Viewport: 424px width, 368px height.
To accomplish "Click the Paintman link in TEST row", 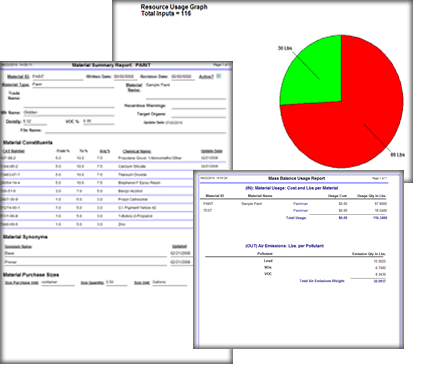I will click(x=300, y=211).
